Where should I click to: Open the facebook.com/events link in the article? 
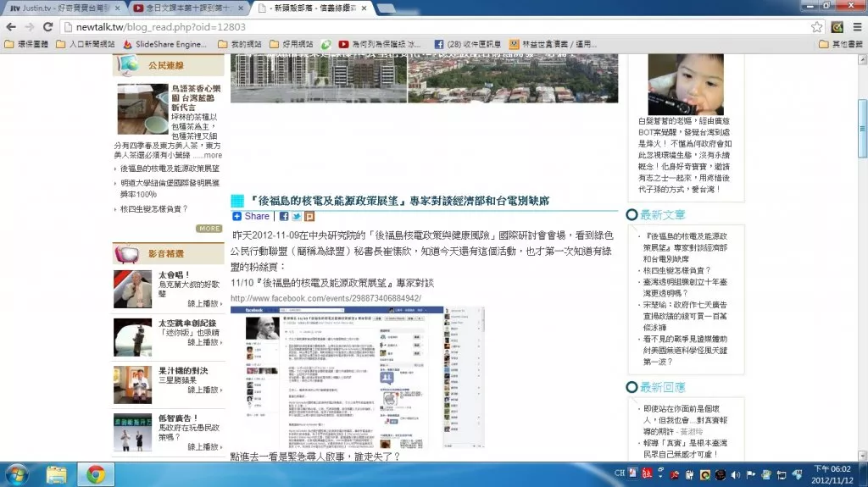click(x=326, y=298)
